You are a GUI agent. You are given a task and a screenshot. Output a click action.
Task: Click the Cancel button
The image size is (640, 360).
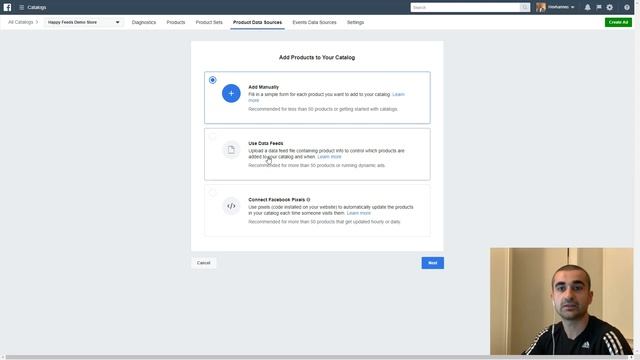(203, 263)
